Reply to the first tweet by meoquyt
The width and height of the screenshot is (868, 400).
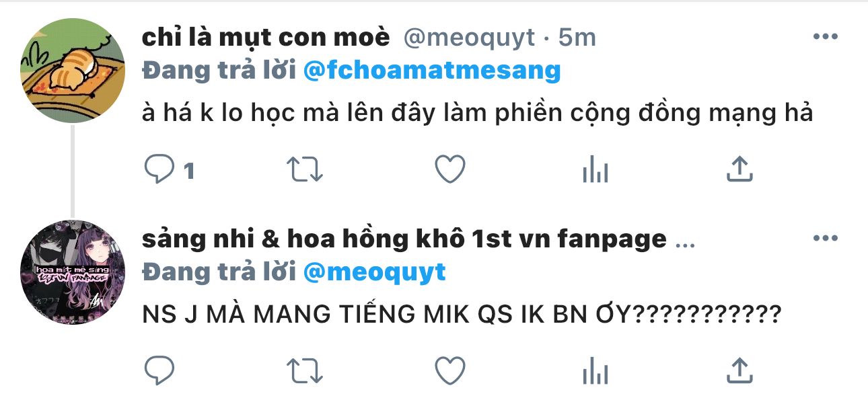pos(160,169)
